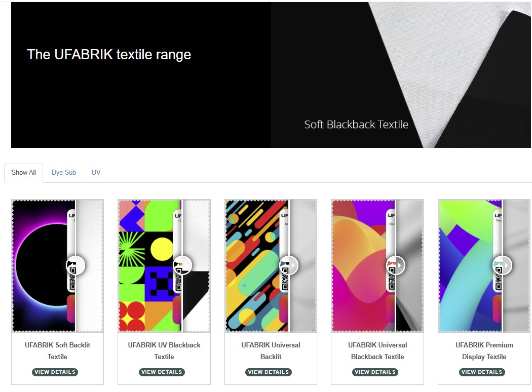The height and width of the screenshot is (392, 532).
Task: Click slider arrow on Premium Display Textile image
Action: coord(503,265)
